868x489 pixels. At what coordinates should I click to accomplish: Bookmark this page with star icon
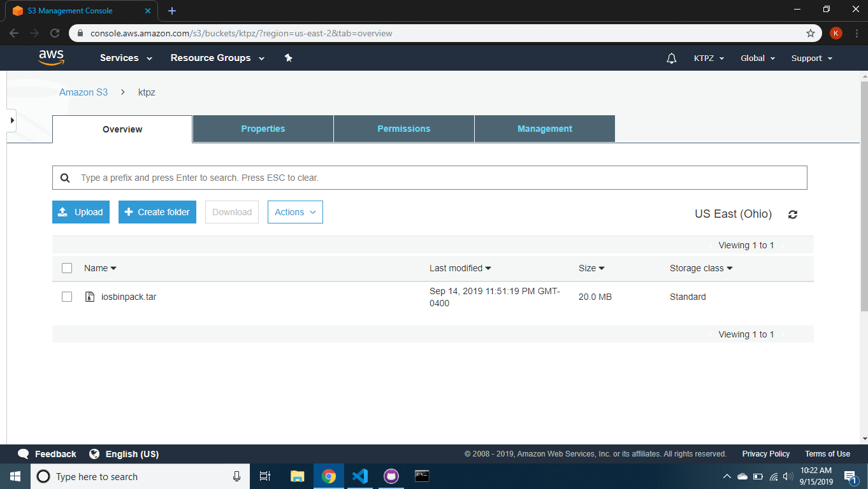[x=811, y=33]
